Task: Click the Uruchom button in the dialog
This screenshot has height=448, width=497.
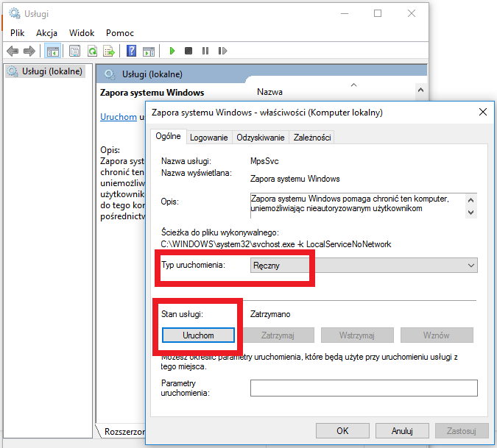Action: pos(198,335)
